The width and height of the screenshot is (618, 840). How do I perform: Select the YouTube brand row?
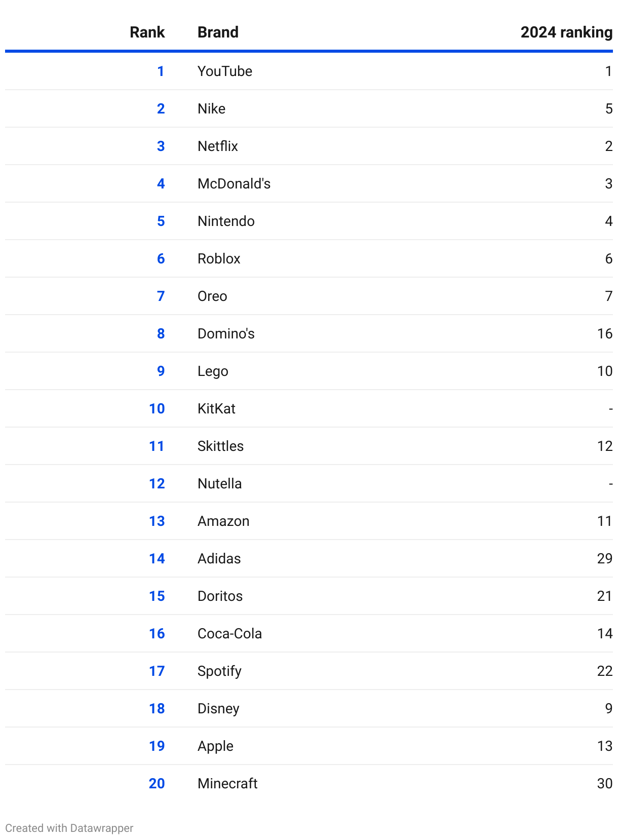tap(309, 71)
